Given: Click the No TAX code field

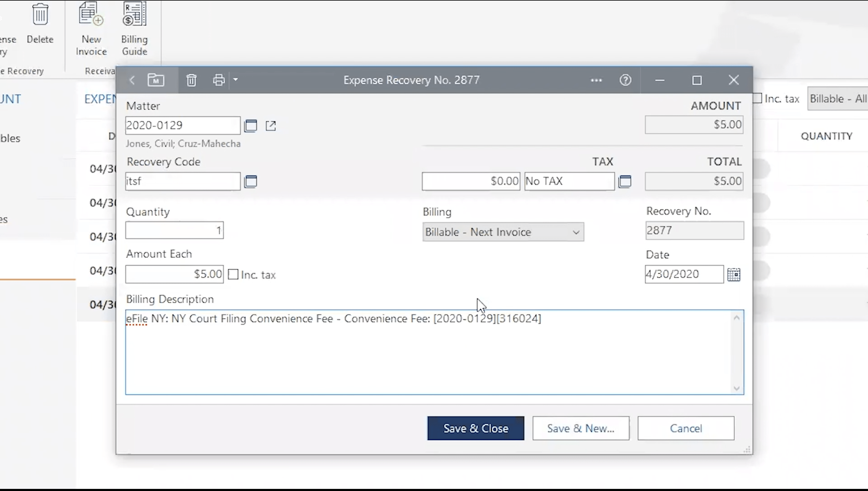Looking at the screenshot, I should point(569,181).
